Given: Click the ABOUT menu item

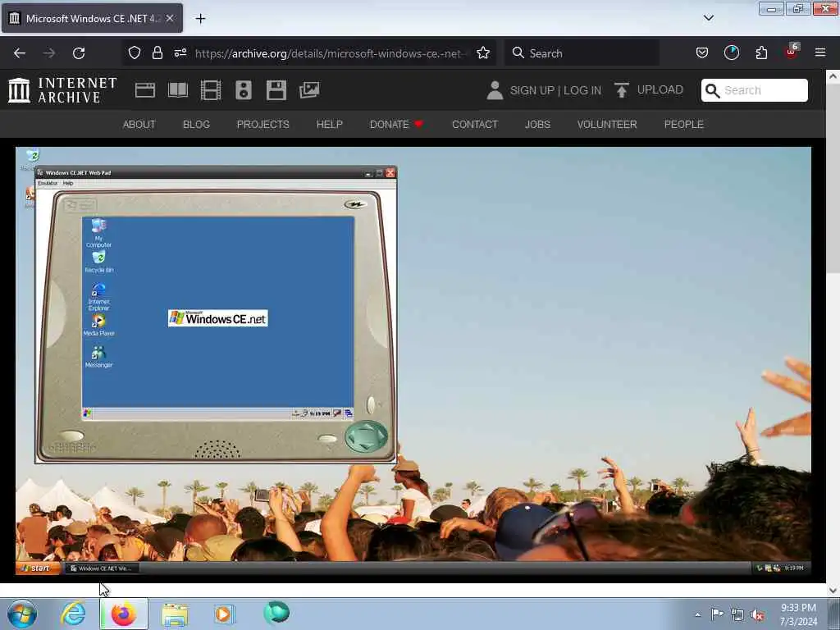Looking at the screenshot, I should [x=139, y=125].
